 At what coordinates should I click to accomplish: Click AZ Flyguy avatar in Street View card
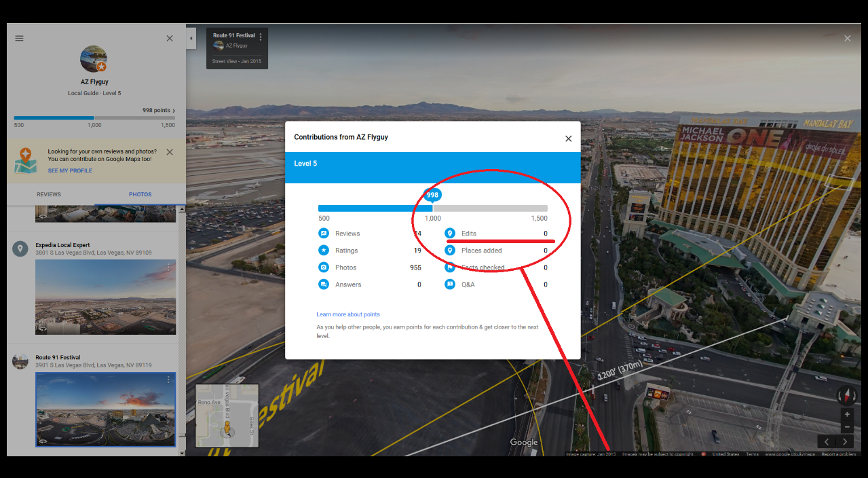pyautogui.click(x=219, y=45)
